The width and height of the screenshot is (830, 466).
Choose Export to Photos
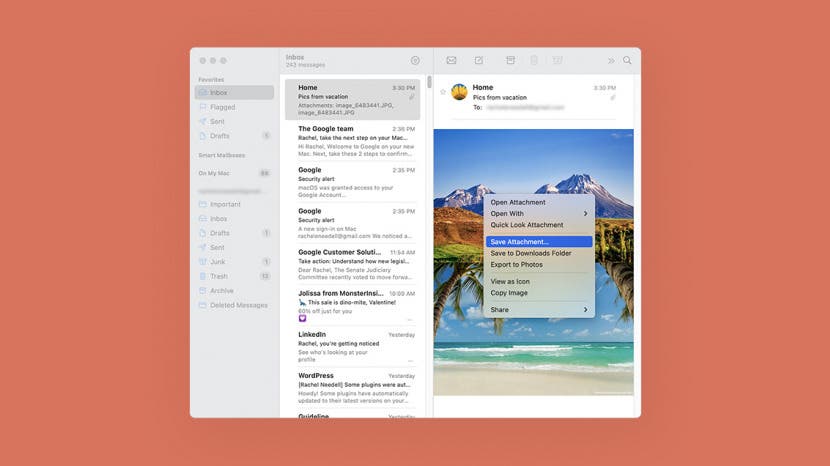pos(539,265)
